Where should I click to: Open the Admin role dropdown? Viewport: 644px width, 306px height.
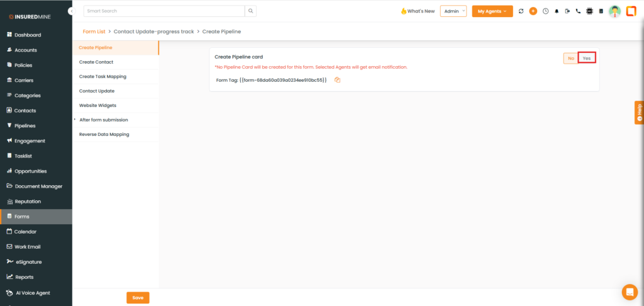tap(453, 11)
